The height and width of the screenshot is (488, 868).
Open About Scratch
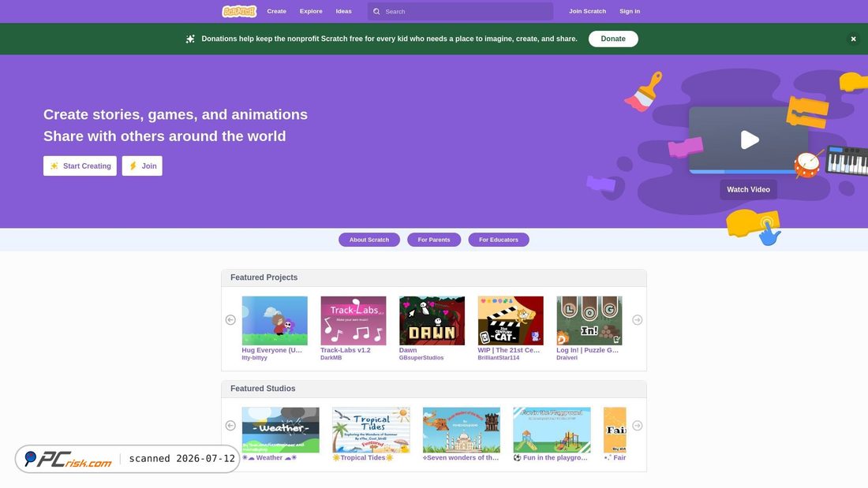click(369, 240)
